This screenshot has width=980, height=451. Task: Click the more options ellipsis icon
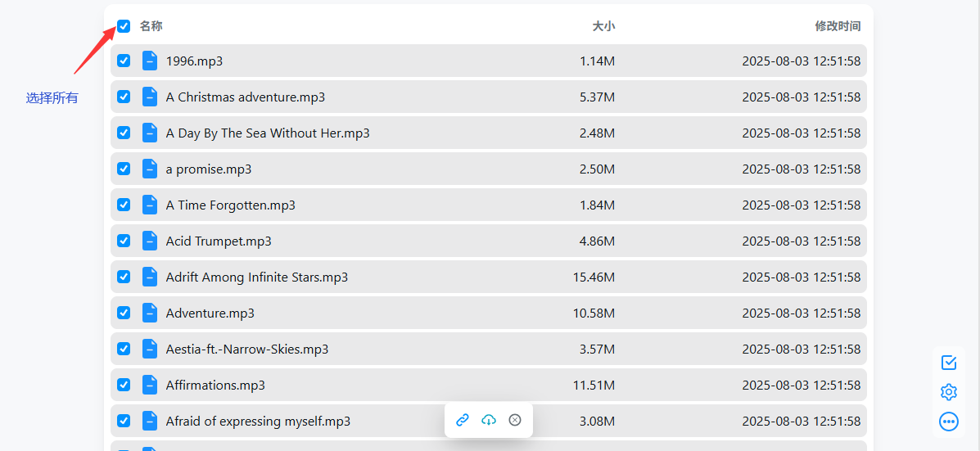point(949,422)
